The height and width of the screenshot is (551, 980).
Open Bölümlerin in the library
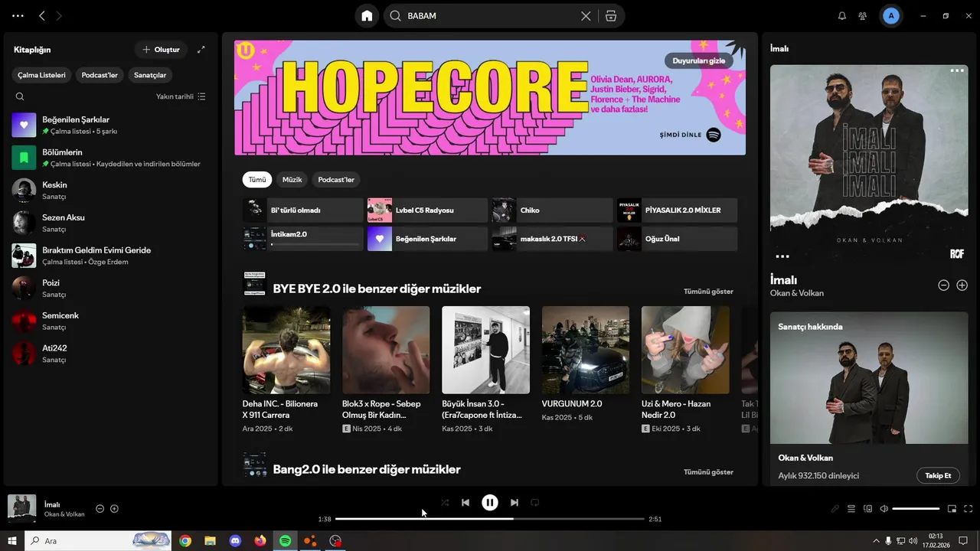pos(111,158)
